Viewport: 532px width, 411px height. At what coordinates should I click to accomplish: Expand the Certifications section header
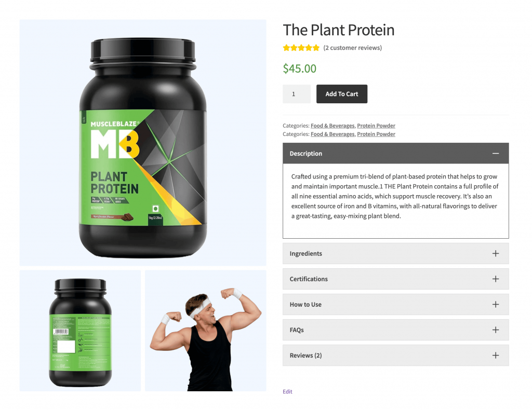(x=395, y=279)
